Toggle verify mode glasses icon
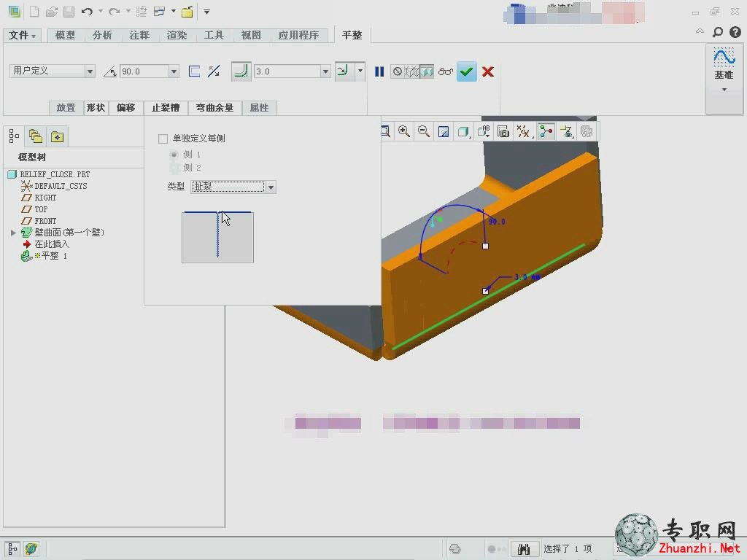 446,71
